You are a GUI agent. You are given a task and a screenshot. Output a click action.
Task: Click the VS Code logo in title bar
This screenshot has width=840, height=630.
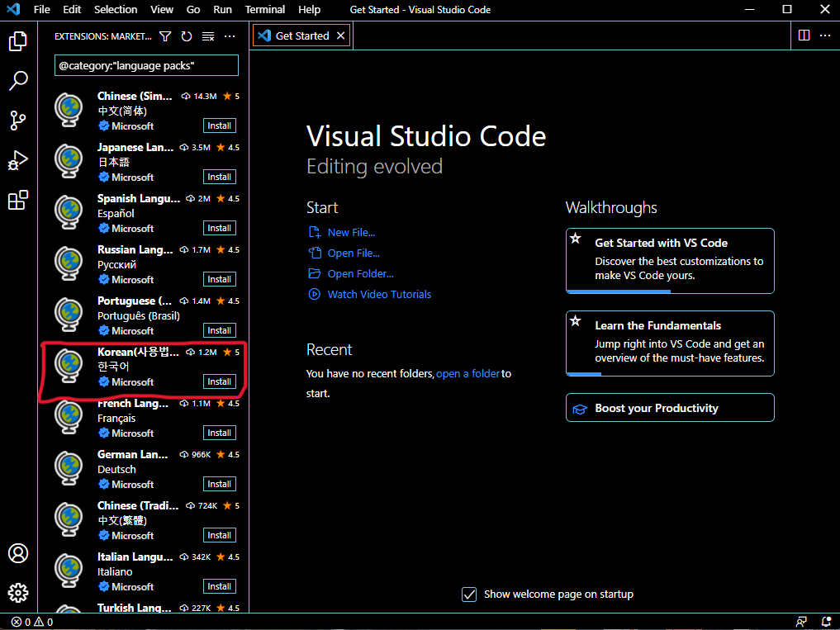click(13, 9)
